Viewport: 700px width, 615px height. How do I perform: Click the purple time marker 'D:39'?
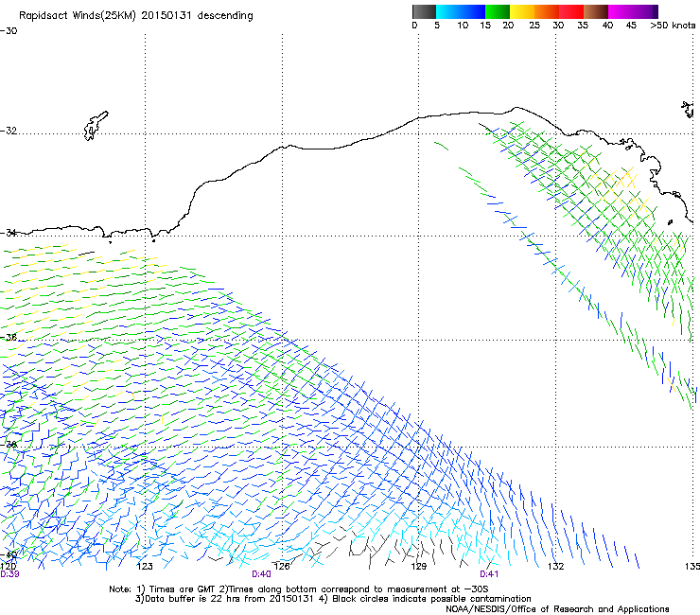pyautogui.click(x=9, y=574)
